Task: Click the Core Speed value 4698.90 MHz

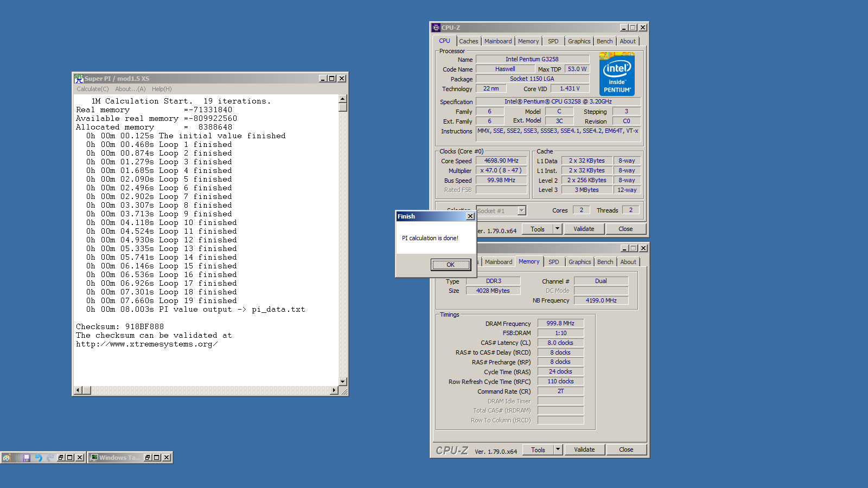Action: tap(501, 160)
